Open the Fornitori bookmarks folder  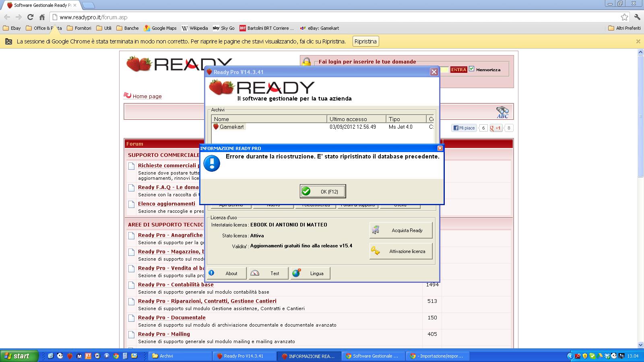pyautogui.click(x=79, y=28)
